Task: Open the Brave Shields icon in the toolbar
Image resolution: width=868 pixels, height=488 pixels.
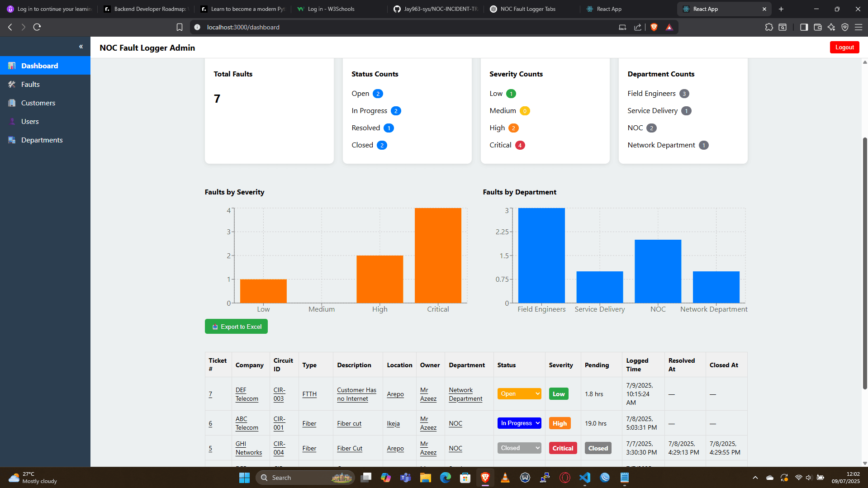Action: [653, 27]
